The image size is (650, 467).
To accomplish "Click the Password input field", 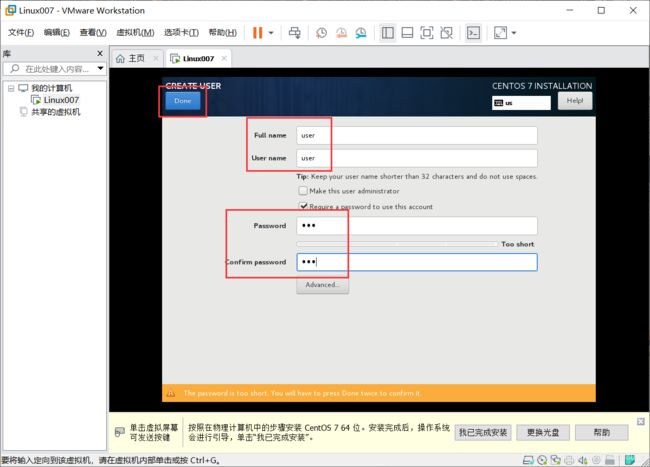I will coord(417,226).
